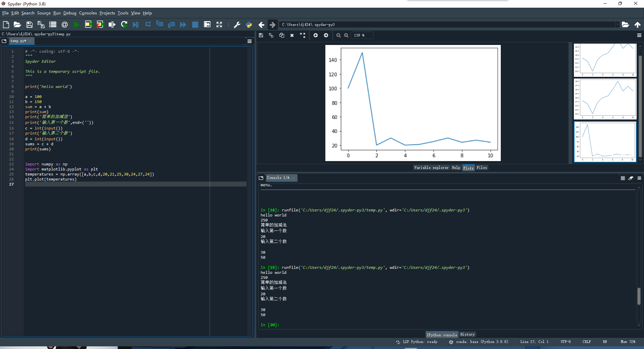Start debugging the file
The width and height of the screenshot is (644, 349).
[x=136, y=24]
